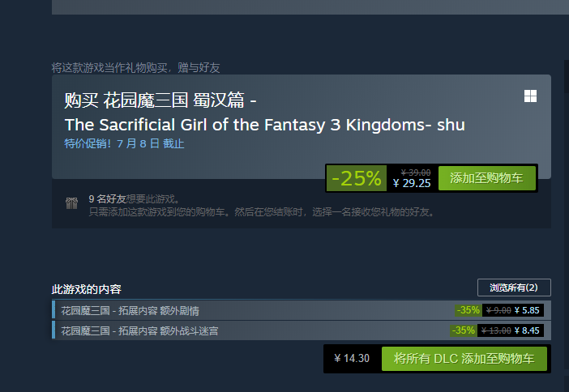The height and width of the screenshot is (392, 569).
Task: Click the page scrollbar at right edge
Action: 567,76
